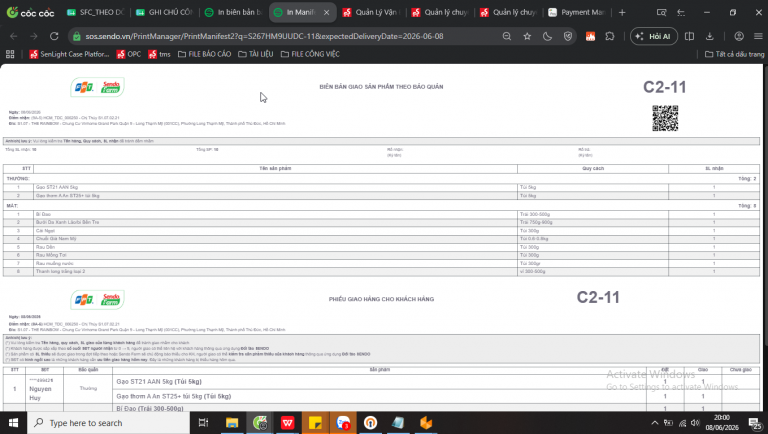Open the notification center icon
The width and height of the screenshot is (768, 434).
755,423
